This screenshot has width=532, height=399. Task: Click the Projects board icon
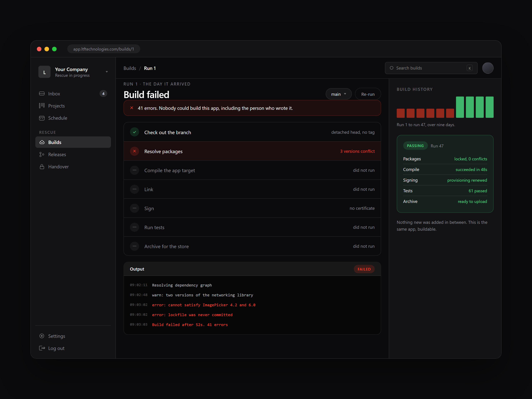point(42,106)
